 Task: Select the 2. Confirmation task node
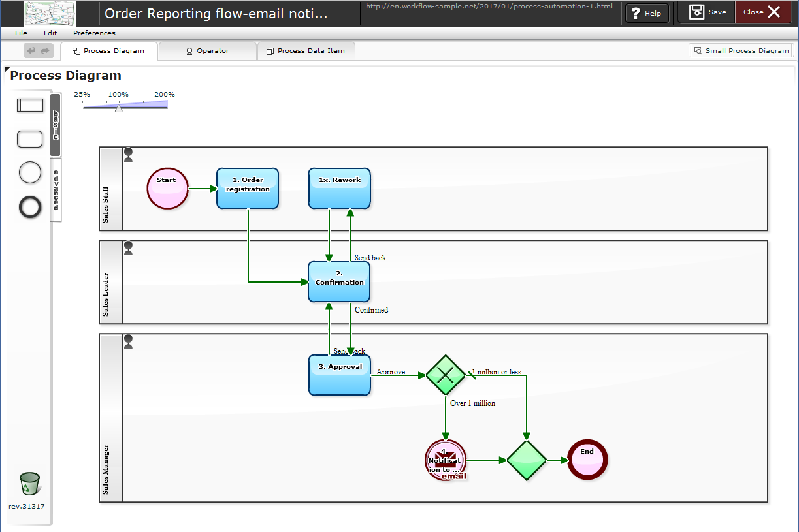[x=338, y=281]
